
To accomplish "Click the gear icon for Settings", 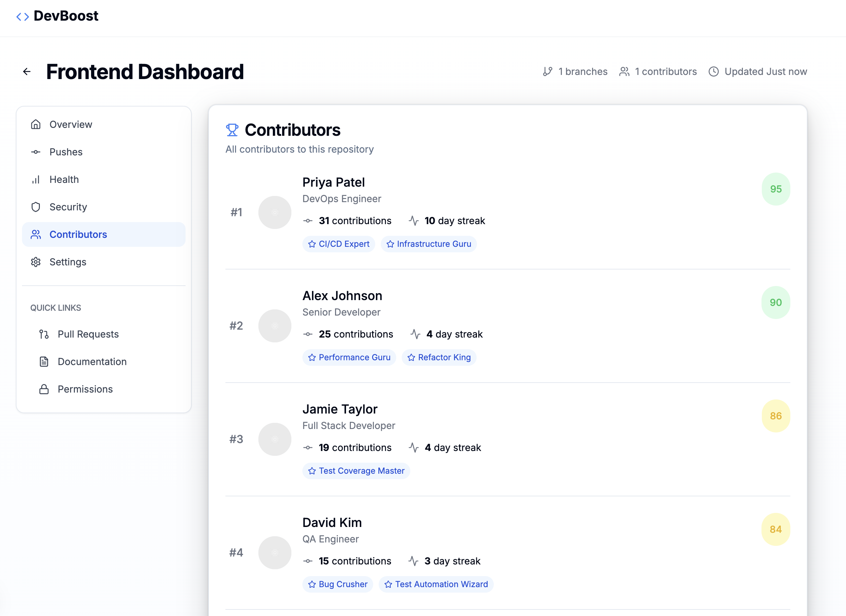I will coord(36,262).
